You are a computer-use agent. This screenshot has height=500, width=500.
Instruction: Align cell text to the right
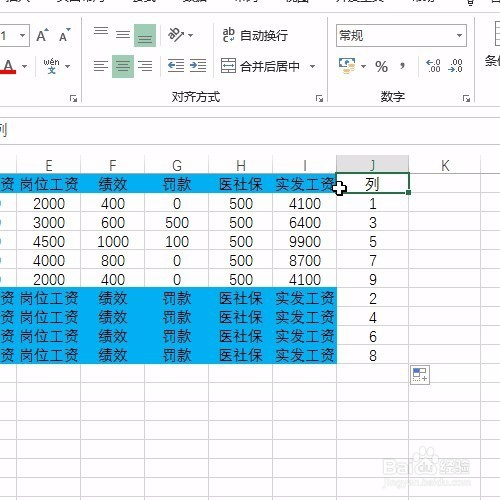coord(145,66)
